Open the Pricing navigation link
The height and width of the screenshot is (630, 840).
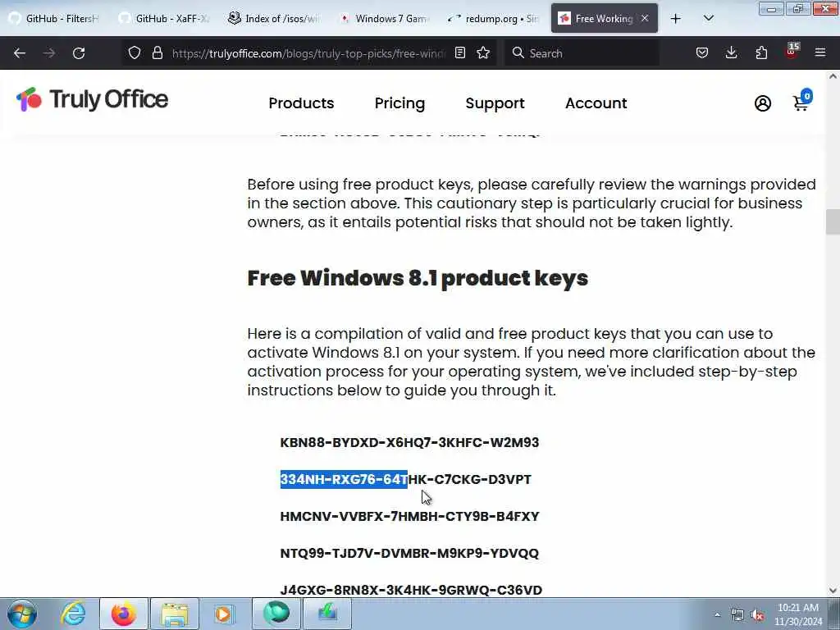click(399, 103)
